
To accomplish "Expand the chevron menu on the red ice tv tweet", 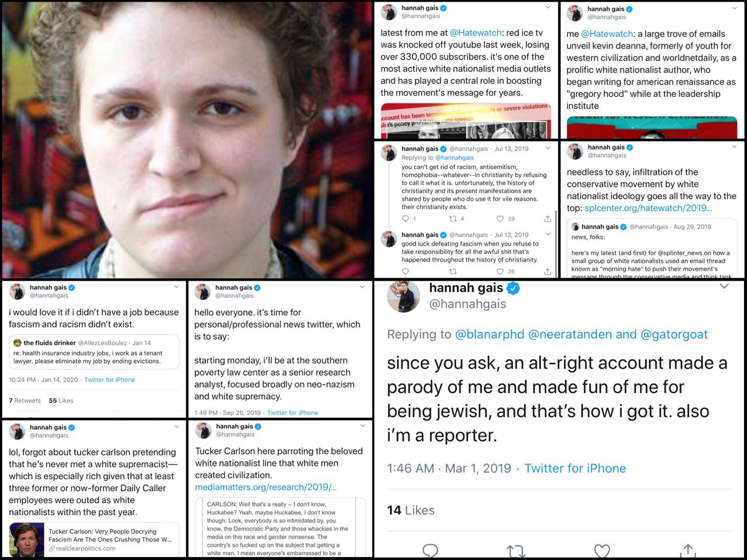I will coord(548,8).
